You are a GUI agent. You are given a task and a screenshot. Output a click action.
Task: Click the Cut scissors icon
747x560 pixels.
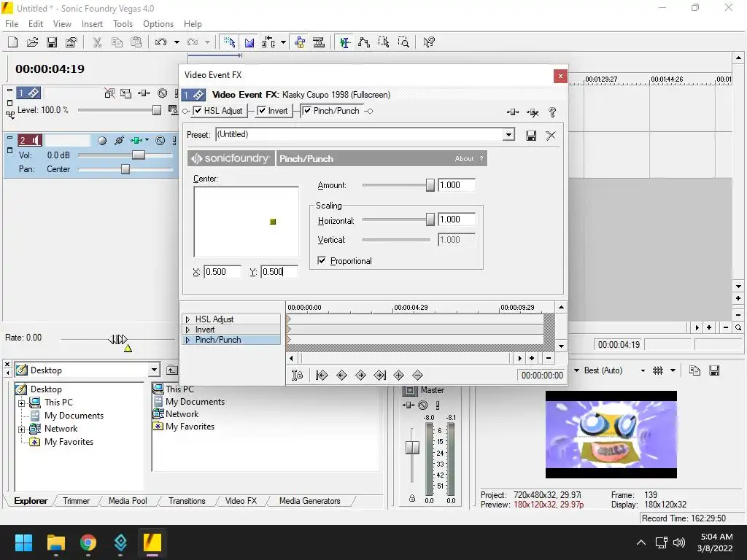97,42
